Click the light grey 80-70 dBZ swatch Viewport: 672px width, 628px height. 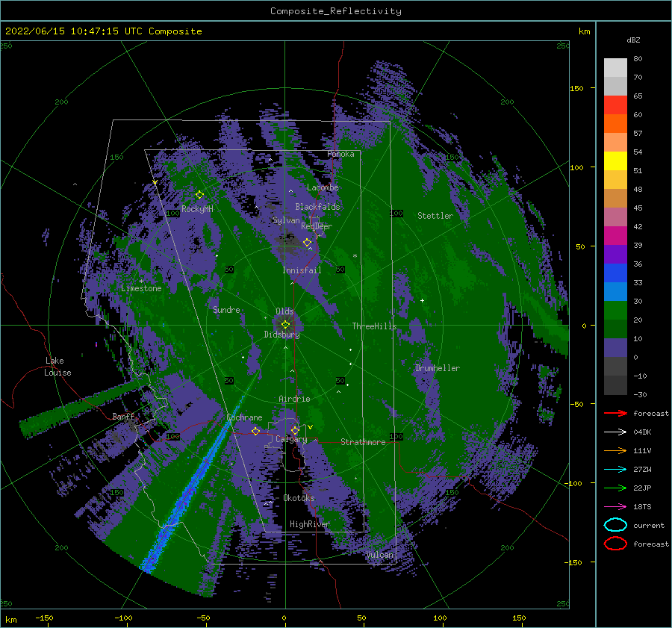pos(615,68)
